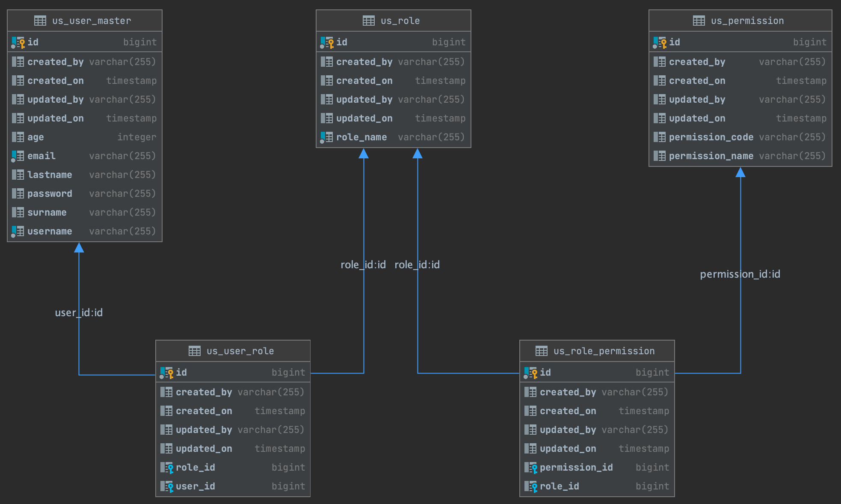
Task: Select the username column in us_user_master
Action: click(x=50, y=231)
